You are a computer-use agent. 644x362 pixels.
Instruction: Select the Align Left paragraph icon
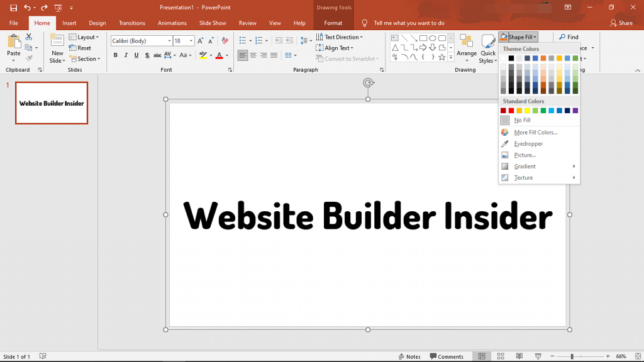pyautogui.click(x=244, y=55)
